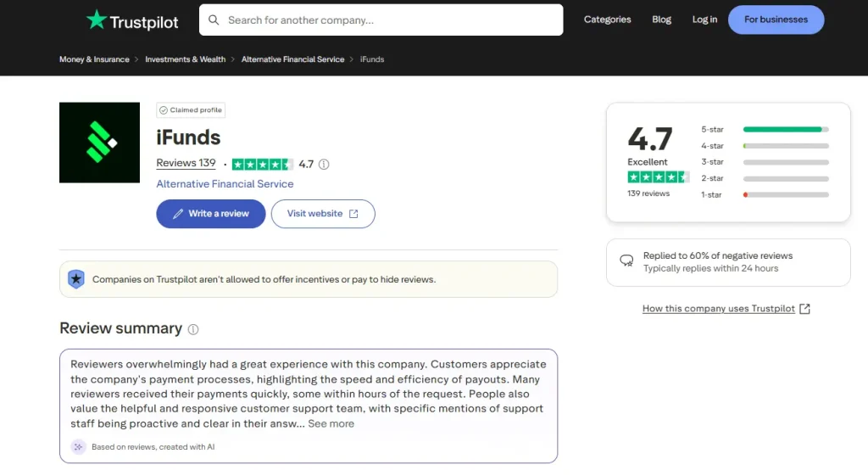Viewport: 868px width, 476px height.
Task: Click Replied to 60% of negative reviews
Action: 718,255
